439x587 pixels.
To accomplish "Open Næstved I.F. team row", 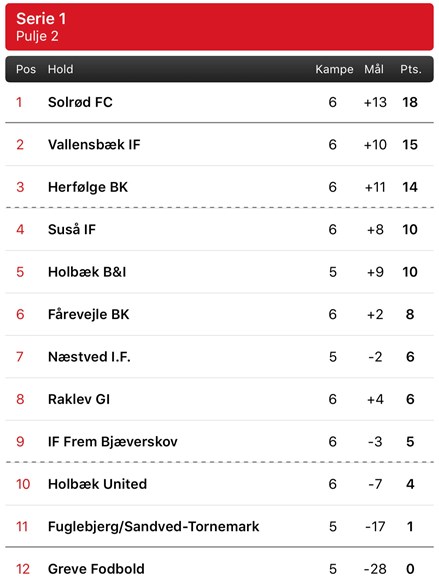I will coord(219,357).
